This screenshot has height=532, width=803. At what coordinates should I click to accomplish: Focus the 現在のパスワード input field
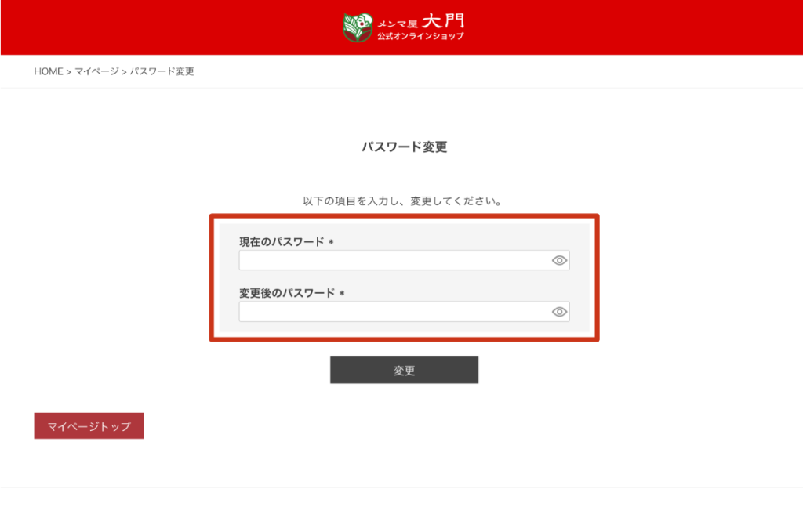coord(404,260)
